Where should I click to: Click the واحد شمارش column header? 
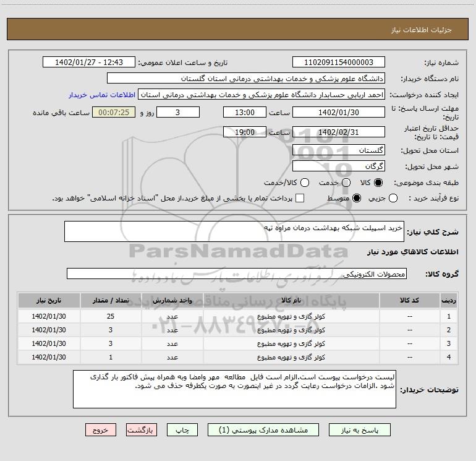(x=172, y=300)
